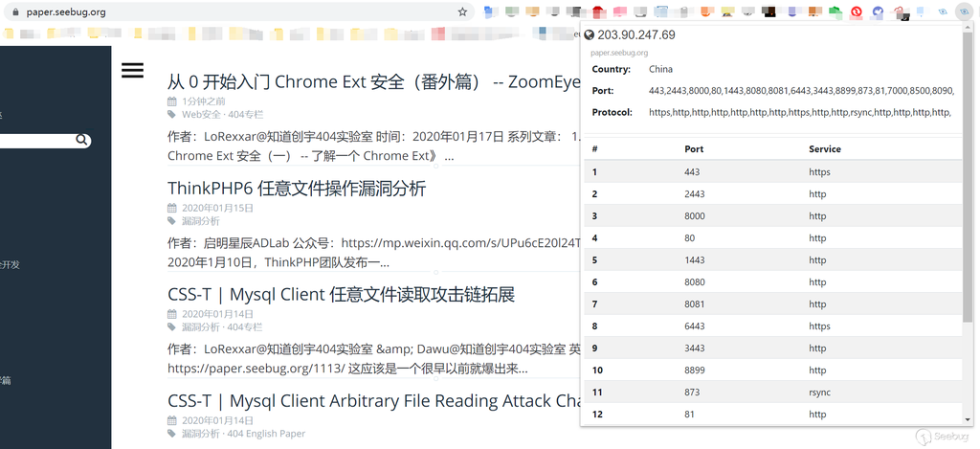Click the popup's vertical scrollbar

point(968,239)
